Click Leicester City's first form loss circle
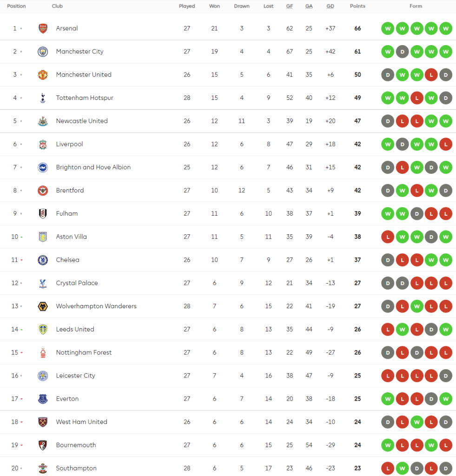Screen dimensions: 456x476 click(x=387, y=376)
